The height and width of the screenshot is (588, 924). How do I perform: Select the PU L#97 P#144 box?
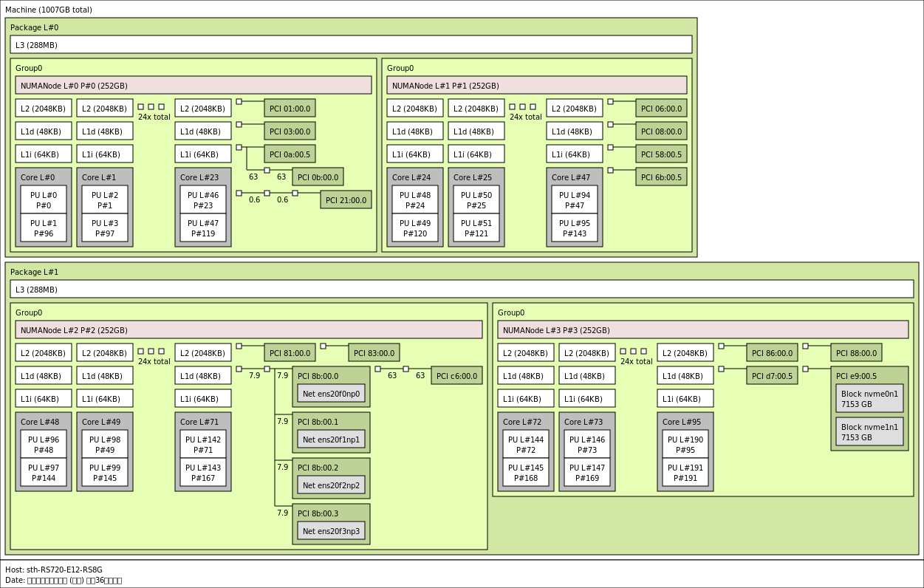pyautogui.click(x=44, y=473)
